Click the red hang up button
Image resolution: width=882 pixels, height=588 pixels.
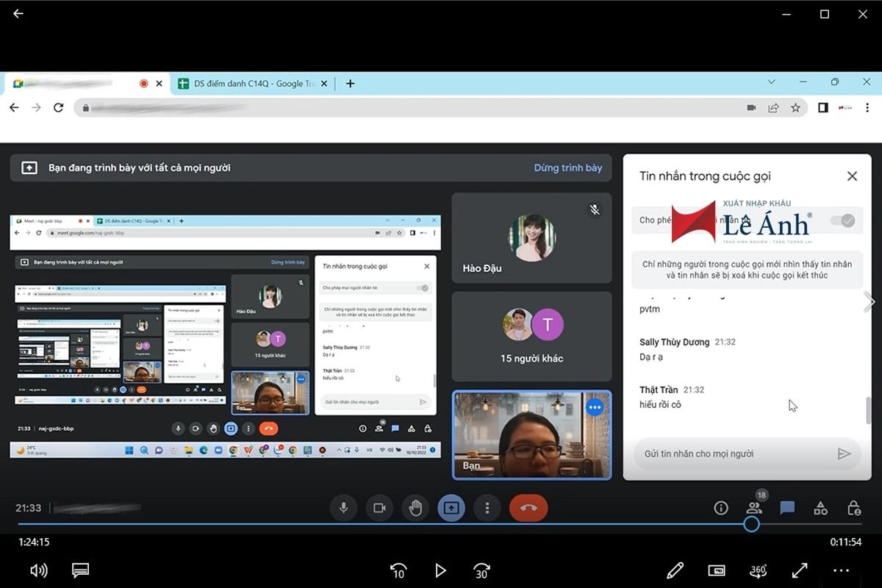click(x=528, y=508)
